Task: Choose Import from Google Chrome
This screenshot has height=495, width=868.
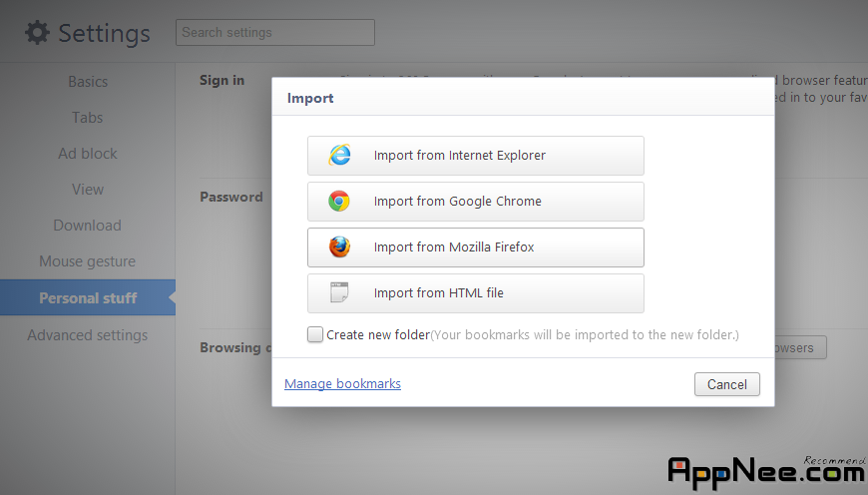Action: [x=476, y=202]
